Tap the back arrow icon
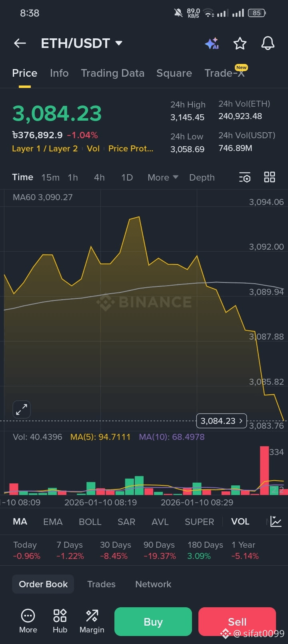The height and width of the screenshot is (644, 288). coord(20,43)
